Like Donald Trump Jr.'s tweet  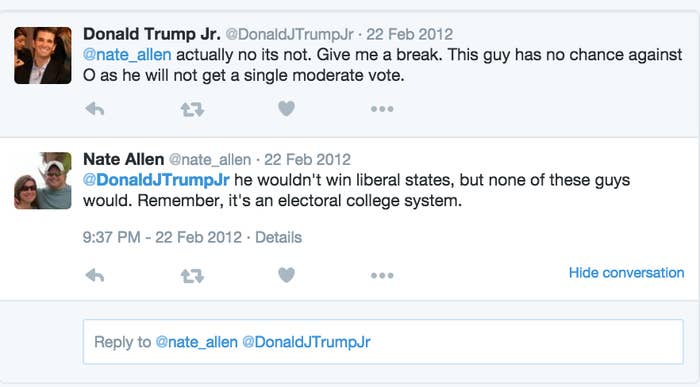[286, 108]
